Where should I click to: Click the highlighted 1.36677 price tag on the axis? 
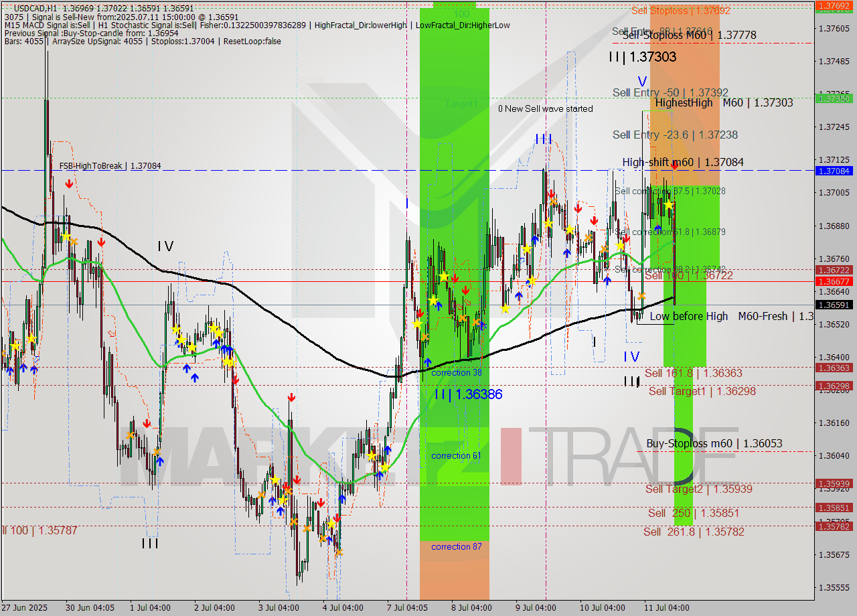834,282
